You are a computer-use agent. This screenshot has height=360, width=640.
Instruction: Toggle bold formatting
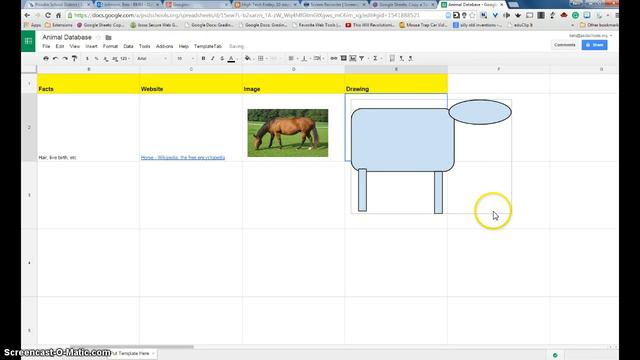pyautogui.click(x=203, y=58)
